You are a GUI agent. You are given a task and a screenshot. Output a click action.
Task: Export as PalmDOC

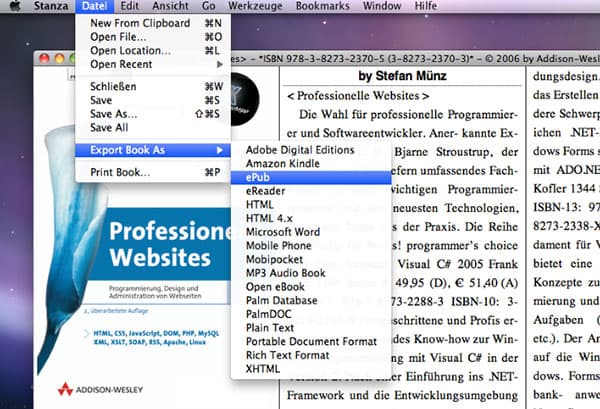pyautogui.click(x=311, y=314)
